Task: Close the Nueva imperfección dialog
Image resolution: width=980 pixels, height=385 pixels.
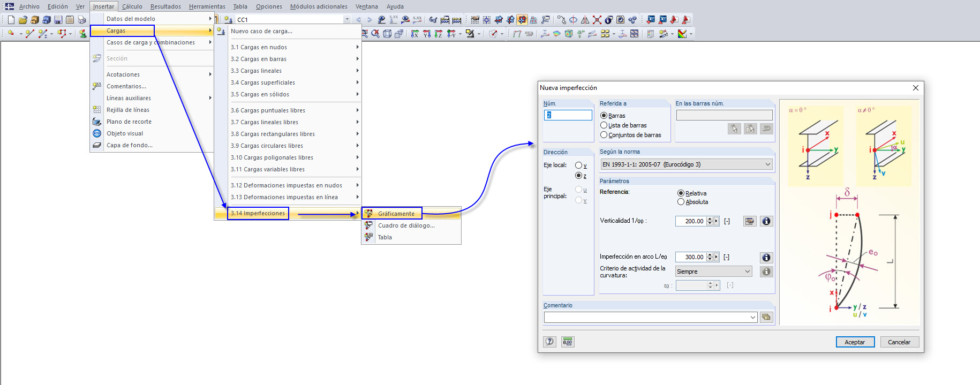Action: point(916,88)
